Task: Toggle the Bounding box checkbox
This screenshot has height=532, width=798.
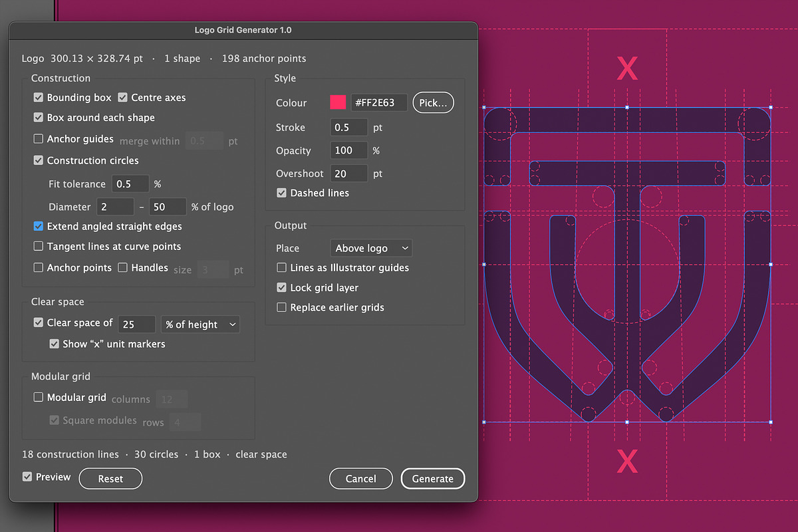Action: pos(39,98)
